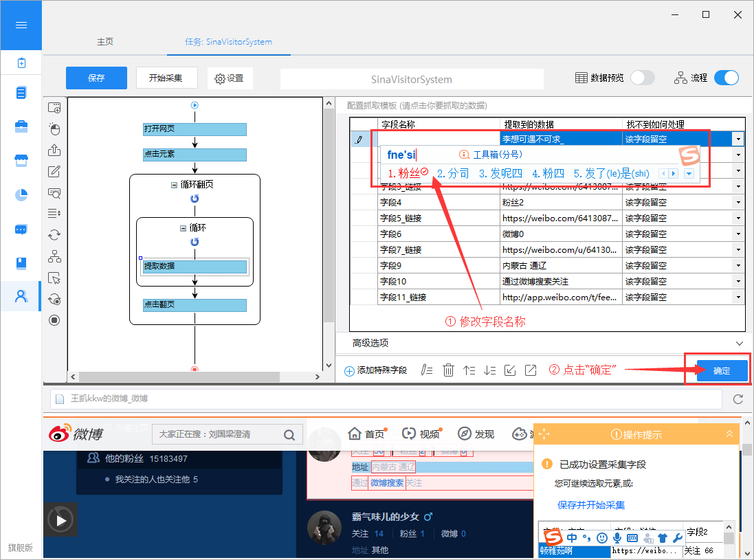This screenshot has width=754, height=560.
Task: Click the 保存并开始采集 link
Action: 591,505
